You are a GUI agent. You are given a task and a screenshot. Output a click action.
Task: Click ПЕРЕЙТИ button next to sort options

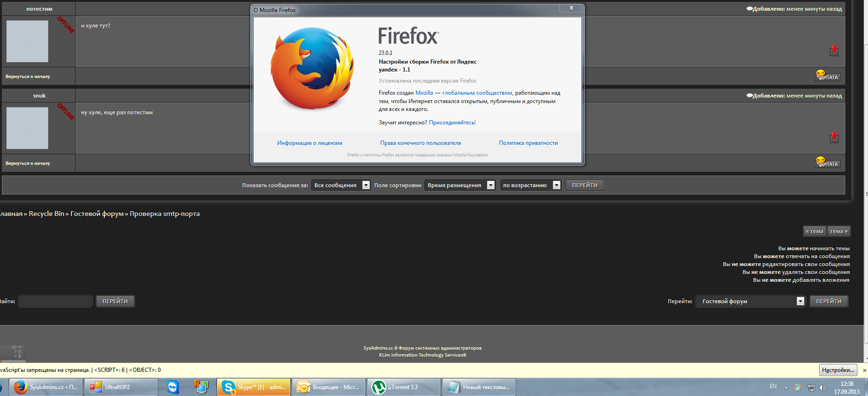(585, 185)
